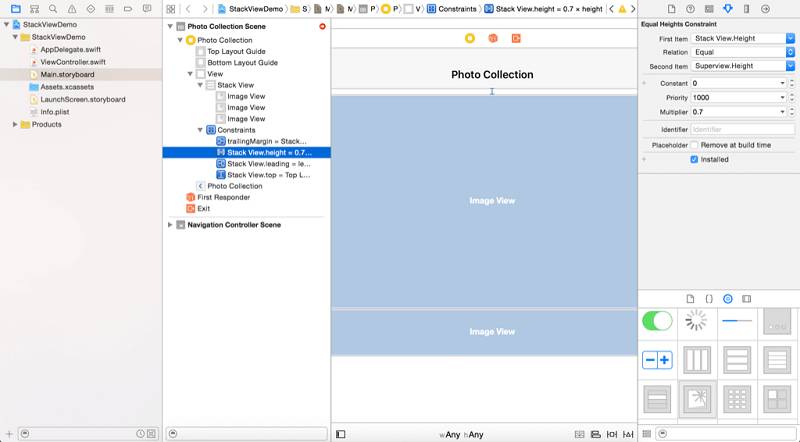Screen dimensions: 800x442
Task: Open the Code Snippet library braces icon
Action: [x=709, y=299]
